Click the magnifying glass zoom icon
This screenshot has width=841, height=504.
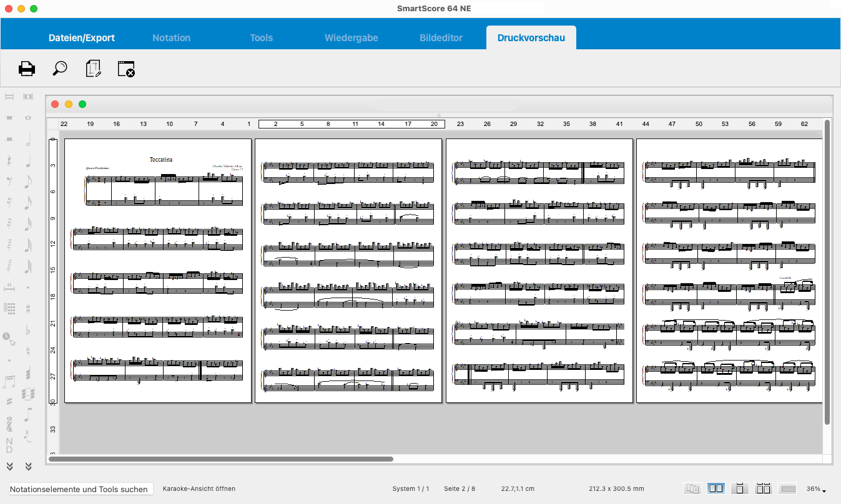[x=60, y=69]
